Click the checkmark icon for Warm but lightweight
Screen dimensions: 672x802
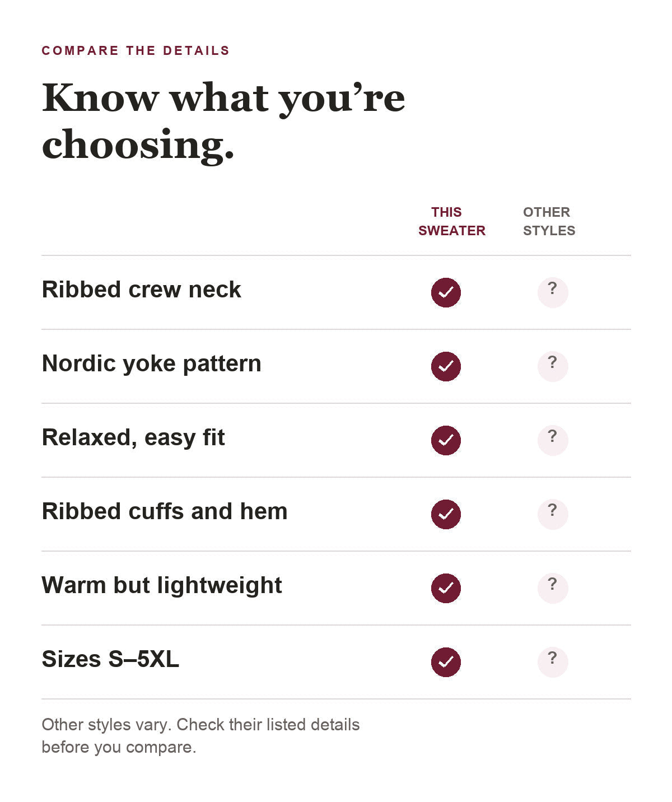tap(446, 588)
